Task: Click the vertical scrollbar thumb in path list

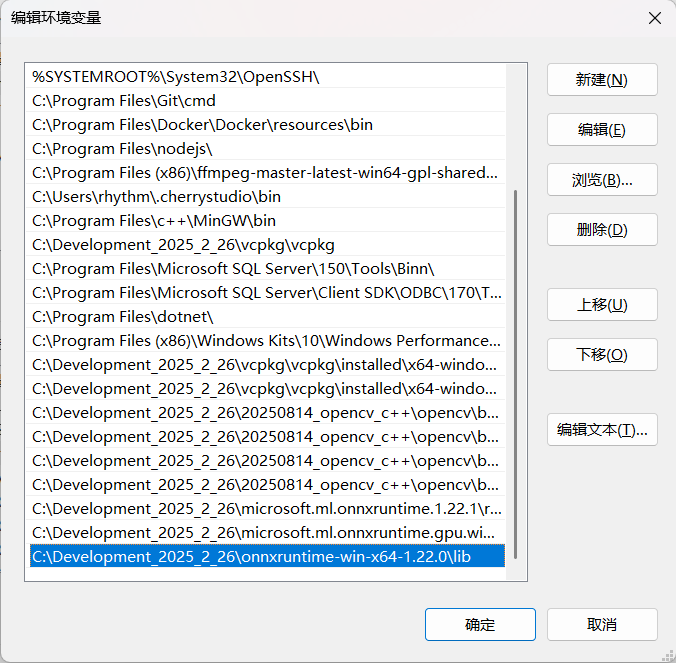Action: tap(515, 374)
